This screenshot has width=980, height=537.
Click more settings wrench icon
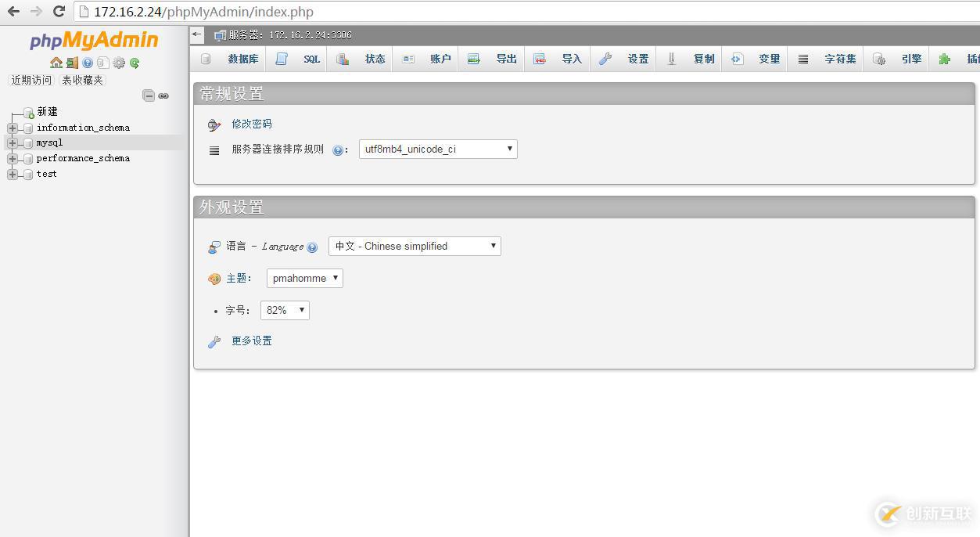214,342
